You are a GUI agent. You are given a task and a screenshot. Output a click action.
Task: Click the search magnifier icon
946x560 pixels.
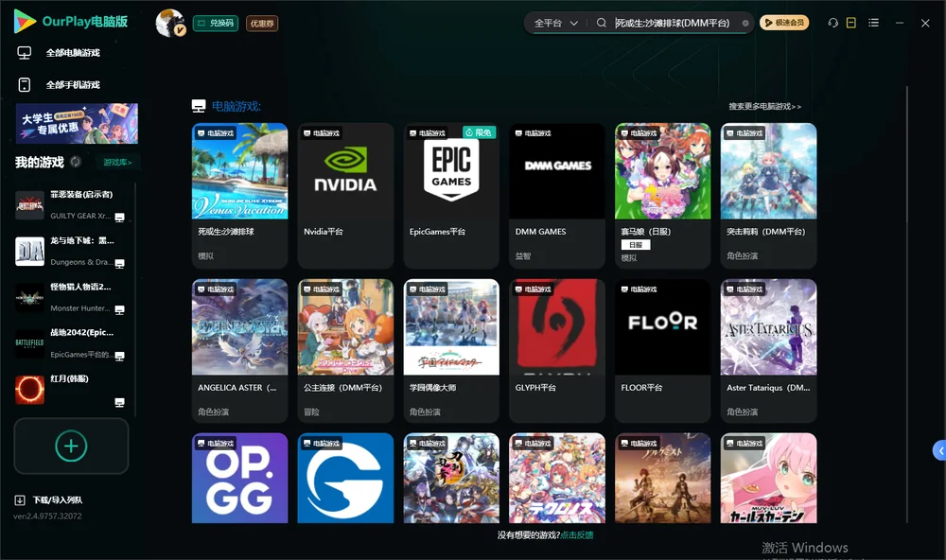click(602, 23)
